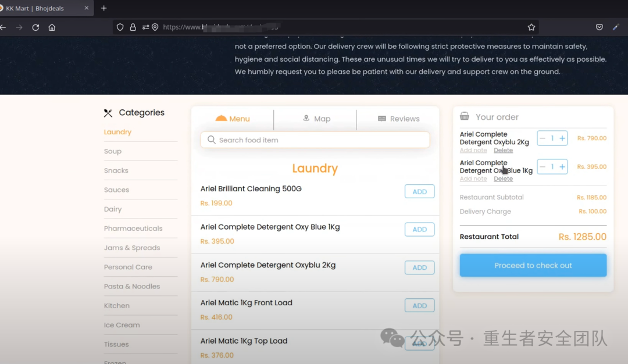Screen dimensions: 628x364
Task: Click the padlock site security icon
Action: click(133, 27)
